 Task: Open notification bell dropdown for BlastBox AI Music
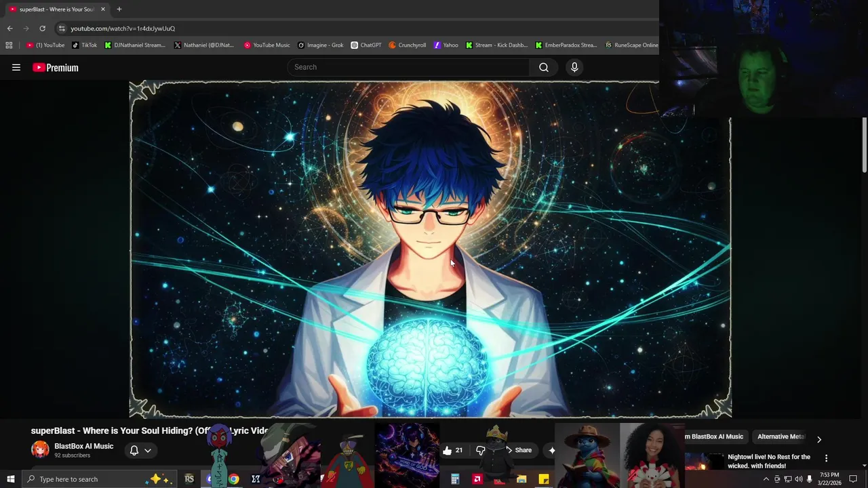click(140, 450)
